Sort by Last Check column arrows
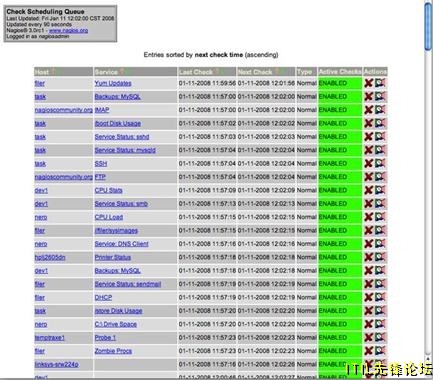Viewport: 433px width, 380px height. (x=217, y=72)
